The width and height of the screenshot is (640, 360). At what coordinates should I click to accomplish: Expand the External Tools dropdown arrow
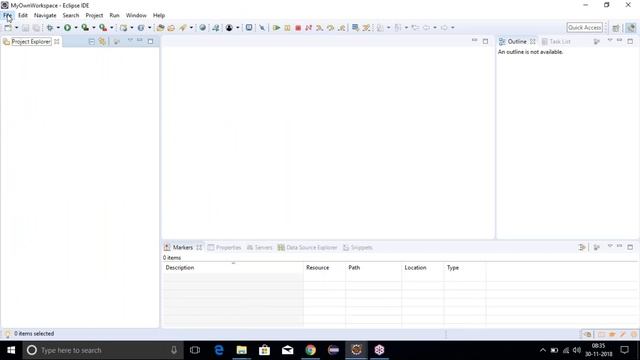[x=111, y=28]
